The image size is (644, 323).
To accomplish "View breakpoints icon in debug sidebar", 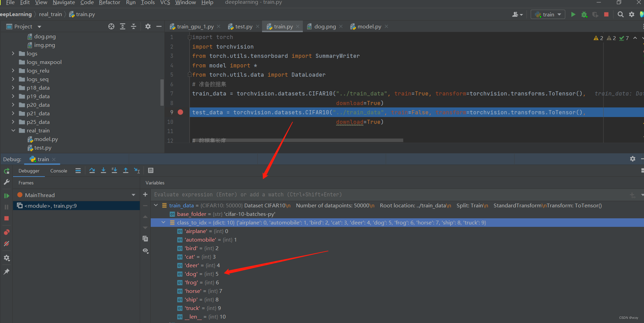I will pos(7,232).
